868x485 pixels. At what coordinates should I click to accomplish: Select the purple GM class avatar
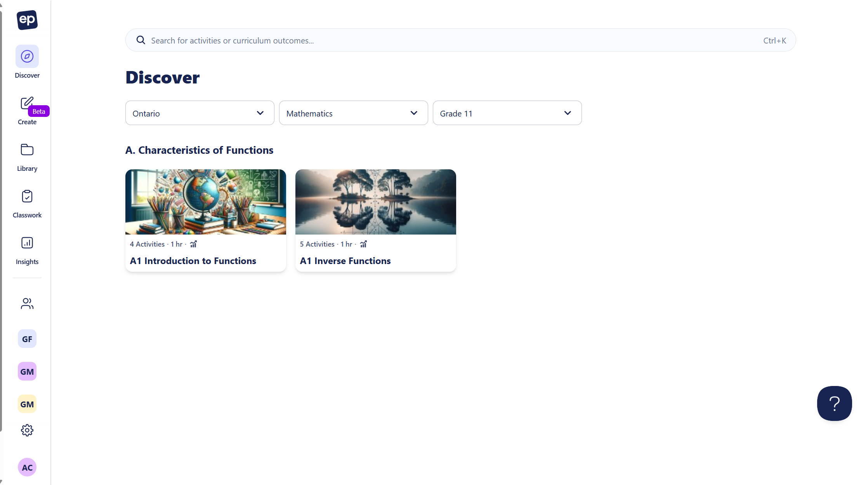coord(27,372)
